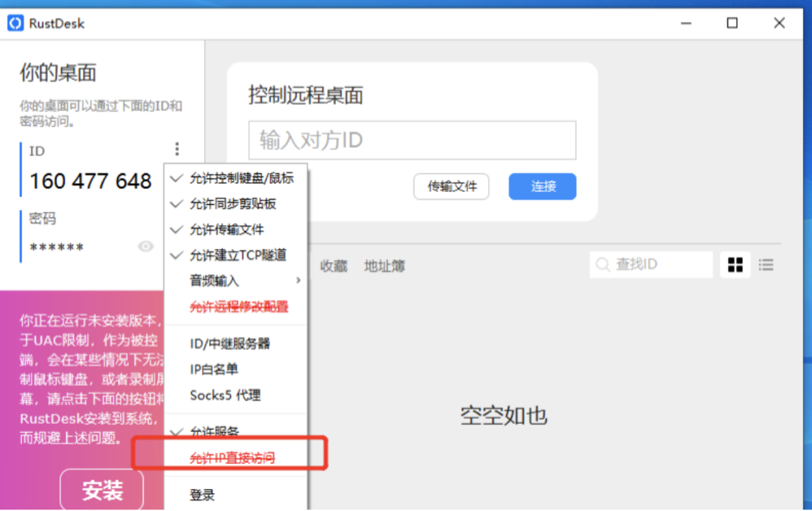The width and height of the screenshot is (812, 511).
Task: Click the 安装 button
Action: point(102,490)
